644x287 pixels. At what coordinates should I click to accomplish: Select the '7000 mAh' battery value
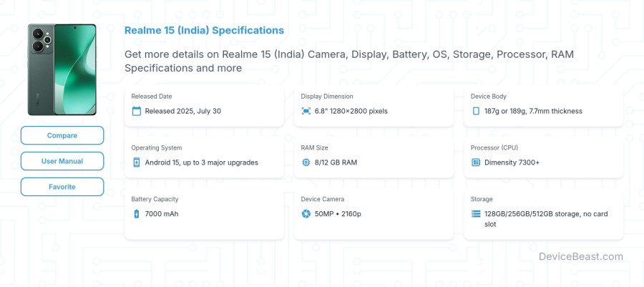[x=162, y=213]
